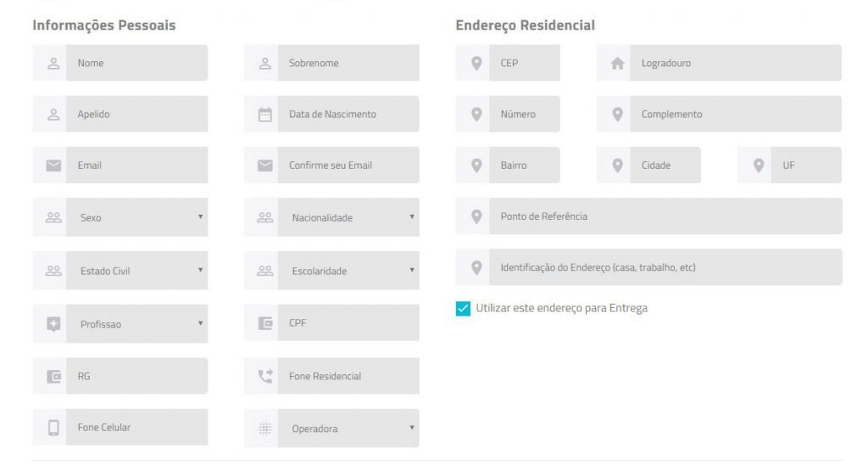This screenshot has height=465, width=868.
Task: Uncheck Utilizar este endereço para Entrega
Action: [463, 309]
